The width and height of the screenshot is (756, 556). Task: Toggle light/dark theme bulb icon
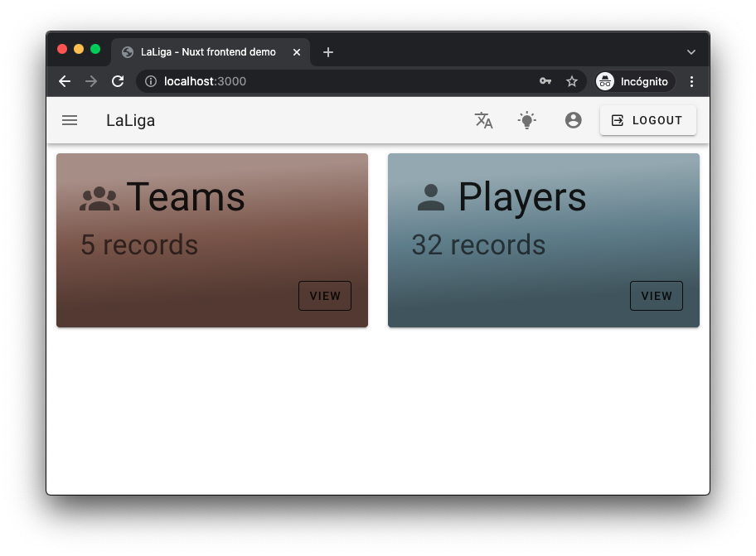click(527, 120)
